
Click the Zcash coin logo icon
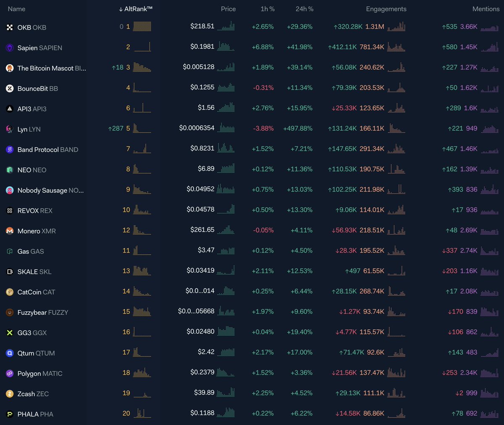[10, 394]
